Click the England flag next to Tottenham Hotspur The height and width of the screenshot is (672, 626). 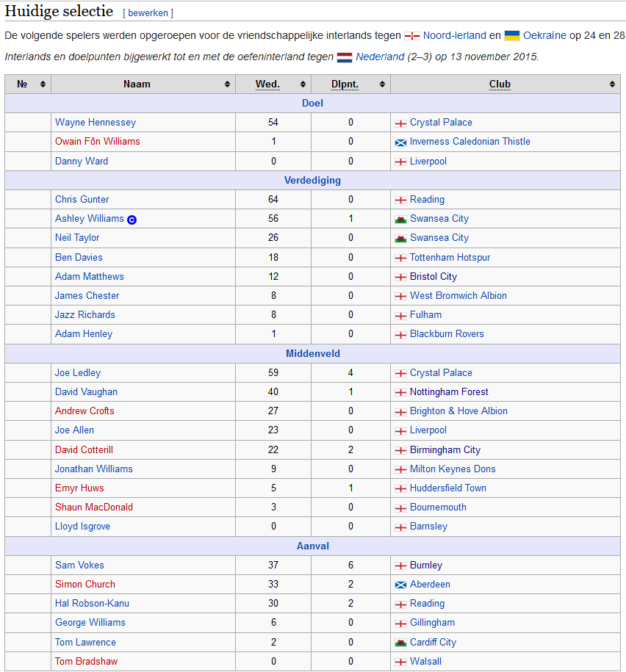(x=400, y=258)
